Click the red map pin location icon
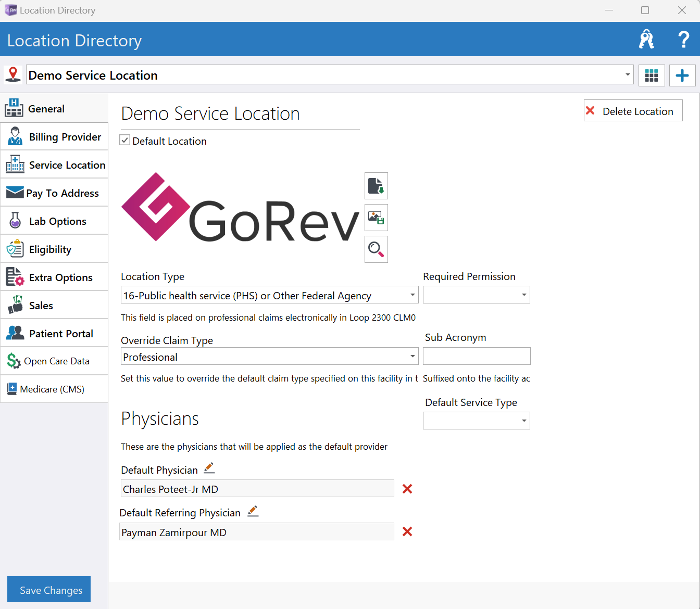 click(x=13, y=74)
